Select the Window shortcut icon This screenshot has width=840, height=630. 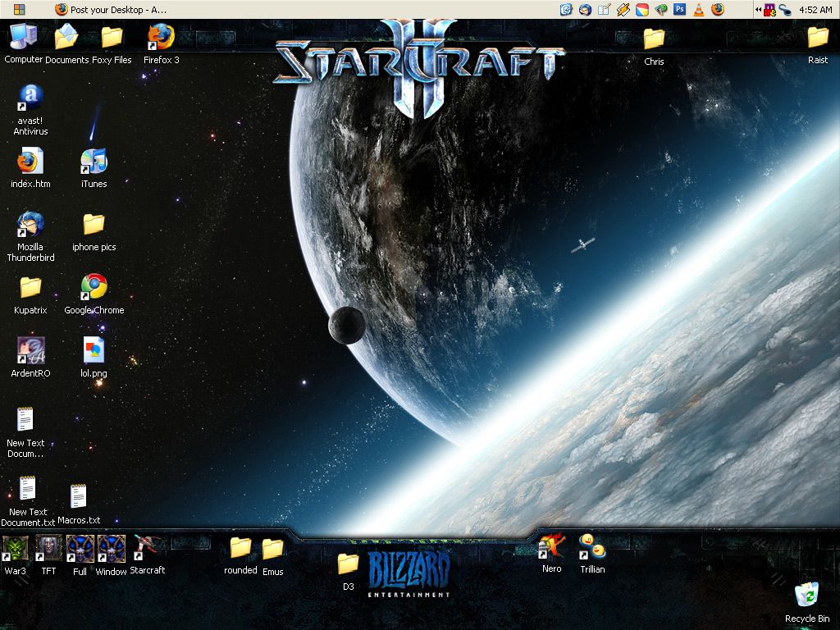(x=111, y=555)
